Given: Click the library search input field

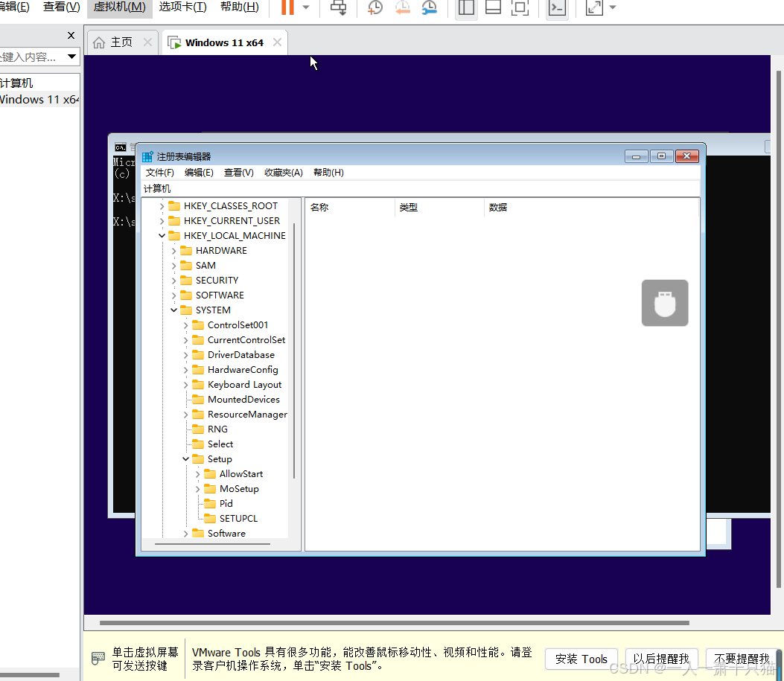Looking at the screenshot, I should pos(31,57).
